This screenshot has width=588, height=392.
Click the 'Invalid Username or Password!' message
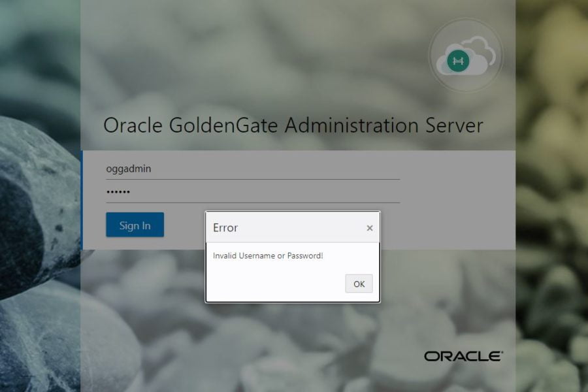point(268,256)
